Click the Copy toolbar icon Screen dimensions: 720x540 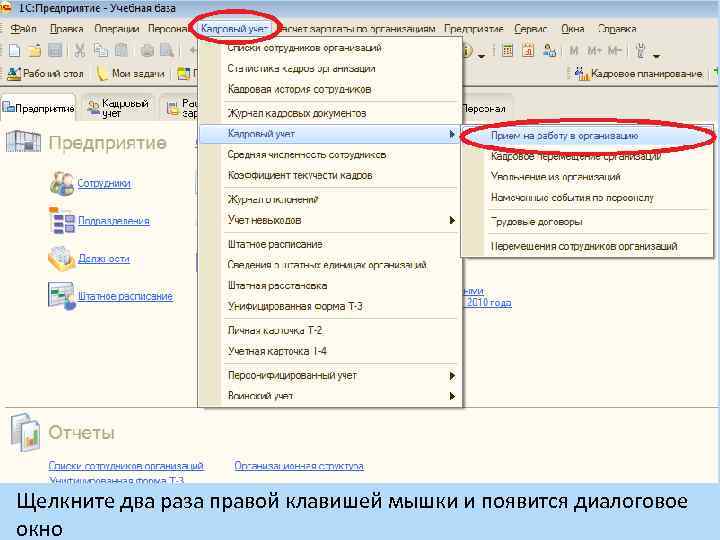[101, 51]
